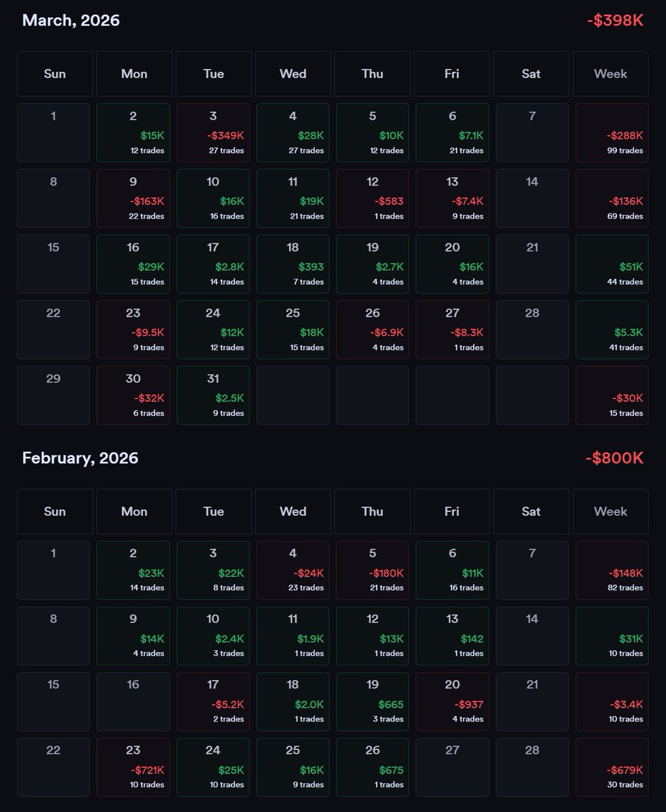Open March 20 cell with 4 trades
Viewport: 666px width, 812px height.
(452, 264)
